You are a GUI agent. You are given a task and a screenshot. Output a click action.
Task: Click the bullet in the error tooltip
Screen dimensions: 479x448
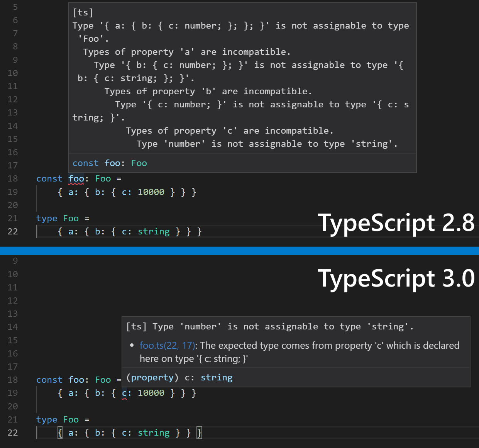point(132,345)
